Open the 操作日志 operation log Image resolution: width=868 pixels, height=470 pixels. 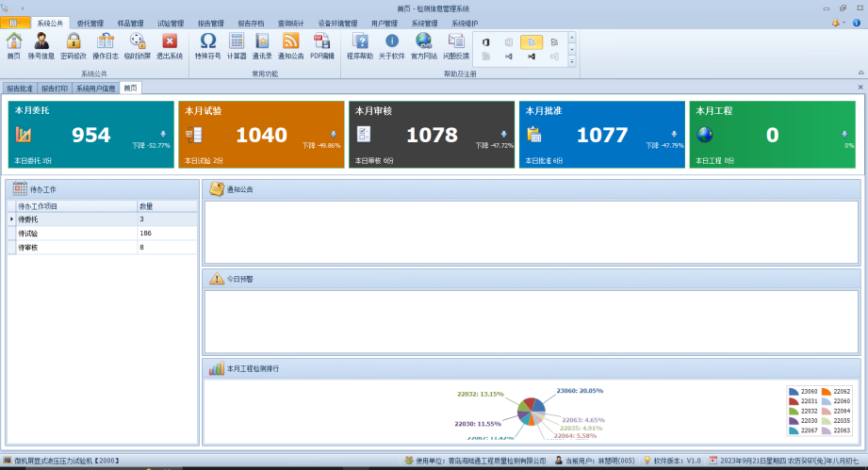coord(105,44)
